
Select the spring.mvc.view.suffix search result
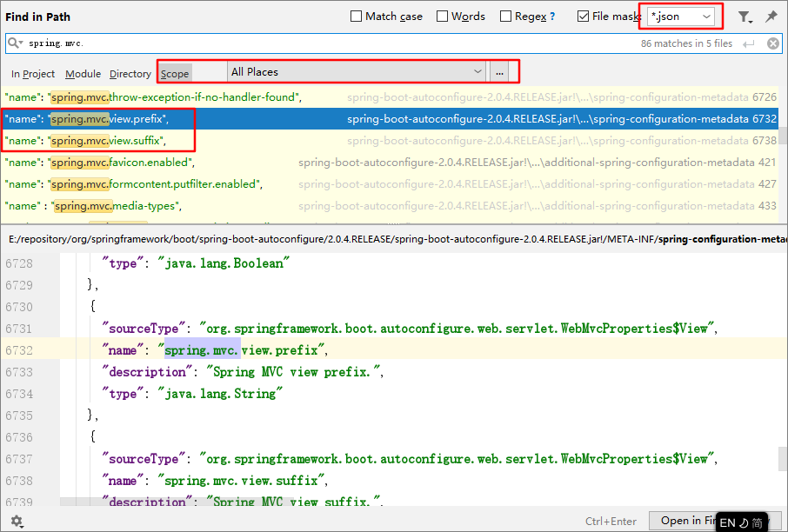[x=108, y=141]
